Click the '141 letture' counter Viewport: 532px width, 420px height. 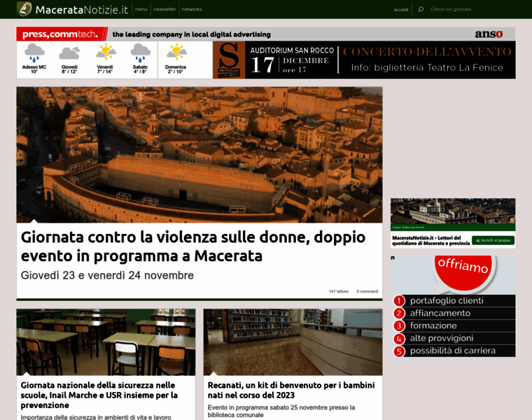338,291
